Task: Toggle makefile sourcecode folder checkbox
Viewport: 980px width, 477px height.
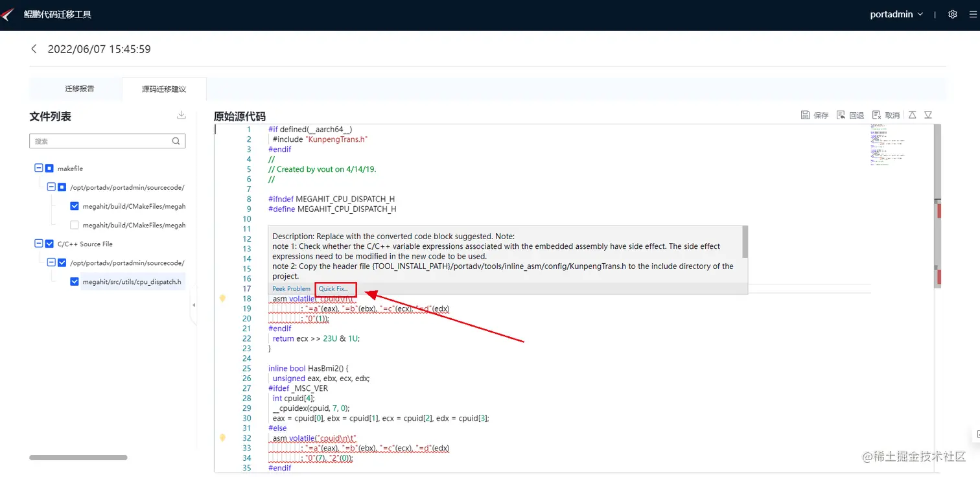Action: point(62,187)
